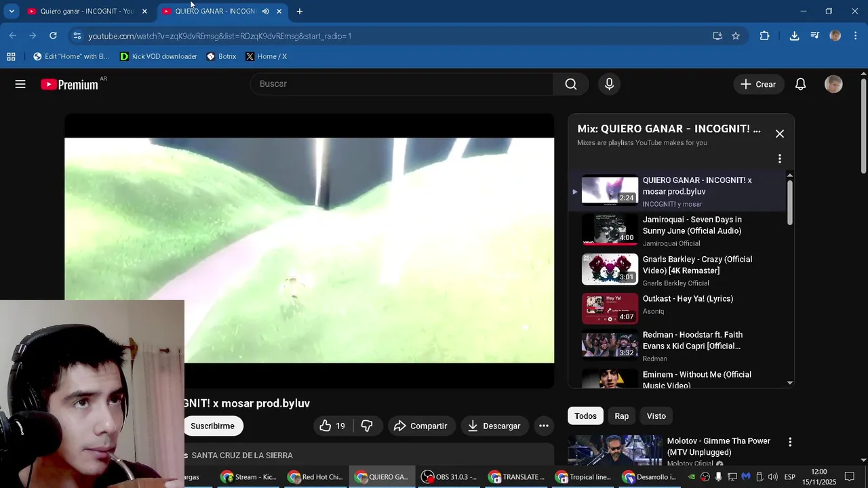
Task: Select the Todos filter chip
Action: tap(585, 416)
